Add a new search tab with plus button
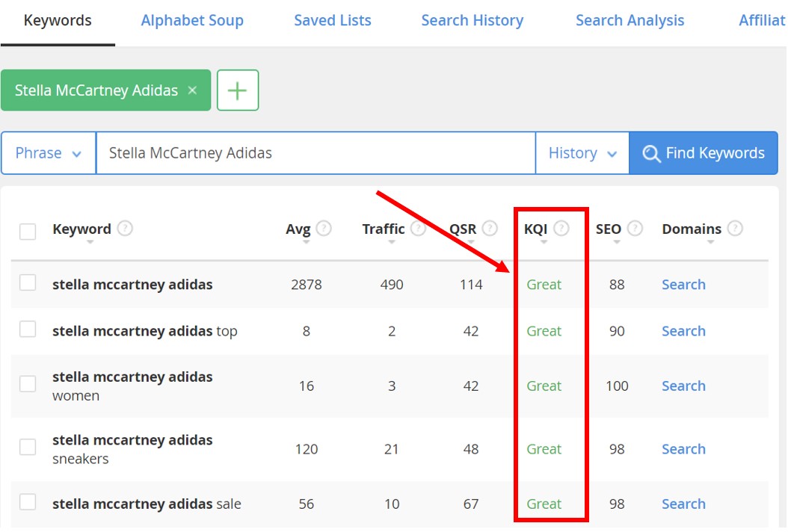The width and height of the screenshot is (788, 532). [238, 90]
